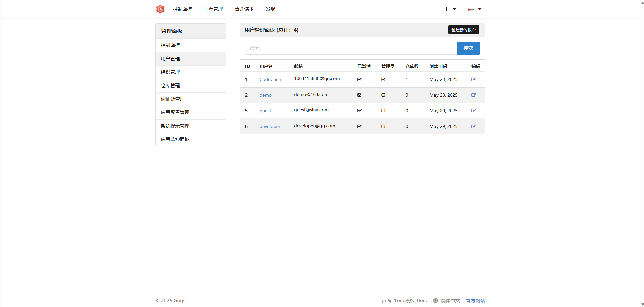The width and height of the screenshot is (644, 307).
Task: Select 仓库管理 from the admin sidebar
Action: (171, 86)
